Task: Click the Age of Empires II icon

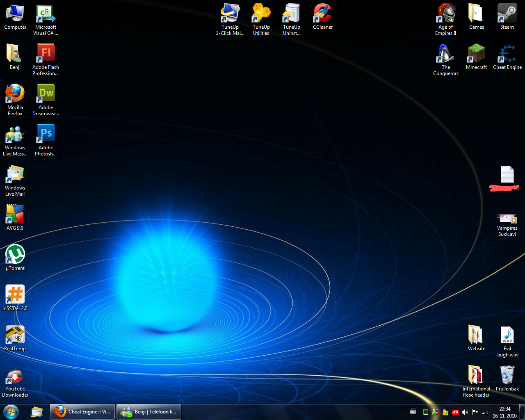Action: tap(446, 14)
